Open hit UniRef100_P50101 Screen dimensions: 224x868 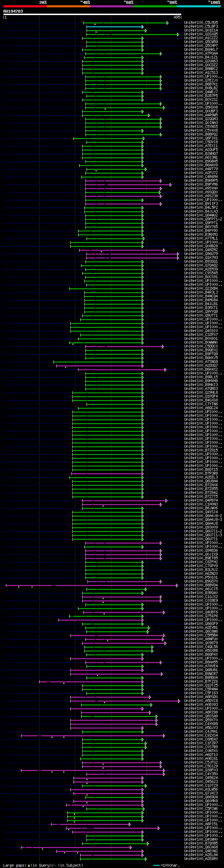coord(201,578)
